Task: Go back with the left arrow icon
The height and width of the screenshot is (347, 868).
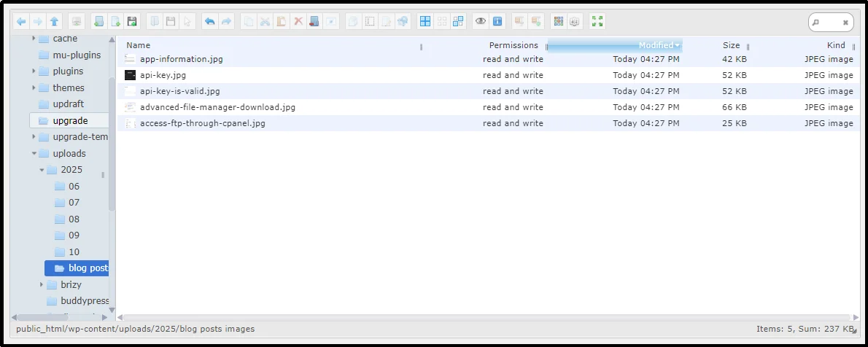Action: tap(22, 22)
